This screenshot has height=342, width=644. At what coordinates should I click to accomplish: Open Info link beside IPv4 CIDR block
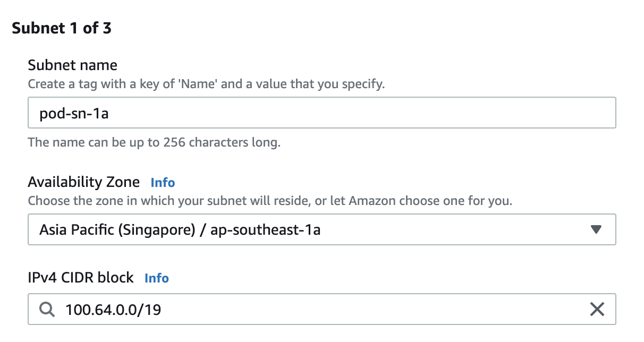pyautogui.click(x=157, y=278)
